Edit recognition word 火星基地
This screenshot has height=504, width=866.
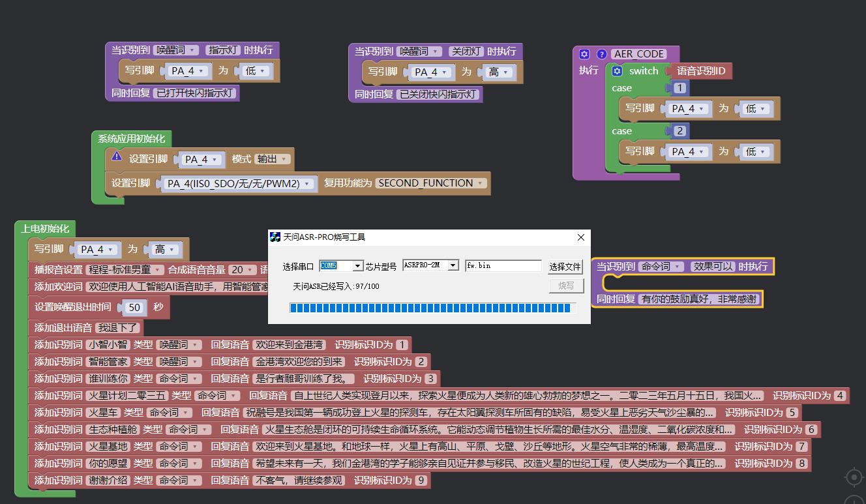(108, 447)
